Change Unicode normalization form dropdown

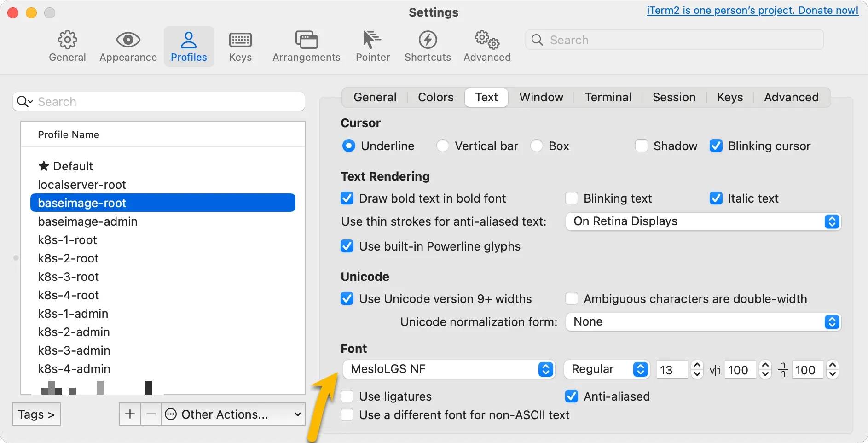pos(831,322)
